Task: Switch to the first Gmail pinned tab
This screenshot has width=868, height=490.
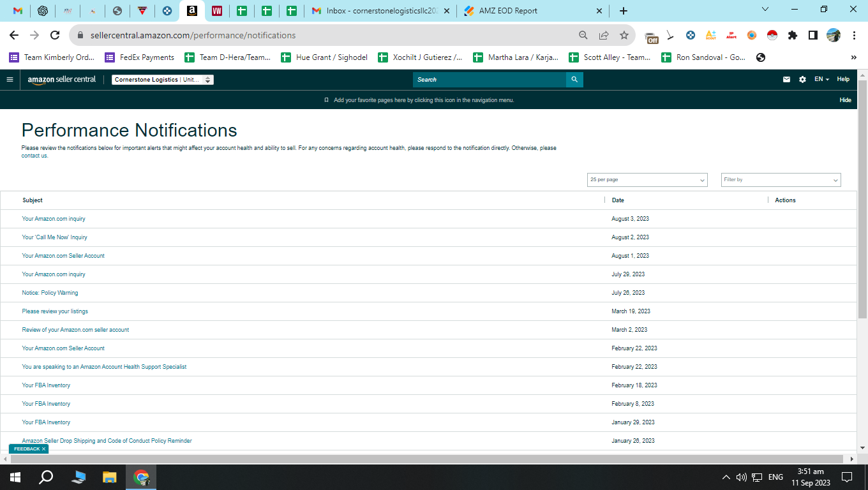Action: (x=18, y=11)
